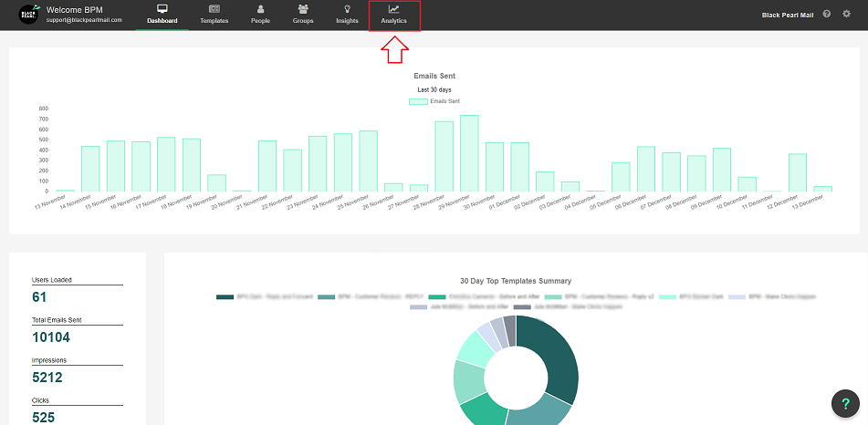Toggle the light blue donut legend entry
The height and width of the screenshot is (425, 868).
click(x=737, y=297)
